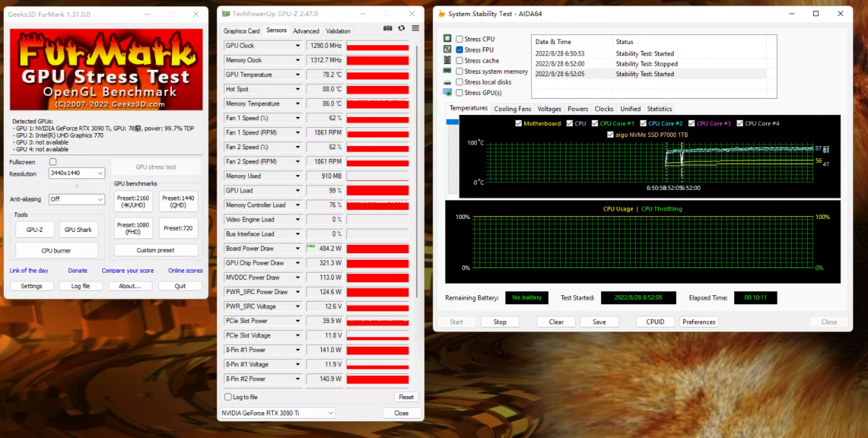Click the chip icon beside Stress CPU

pyautogui.click(x=447, y=39)
